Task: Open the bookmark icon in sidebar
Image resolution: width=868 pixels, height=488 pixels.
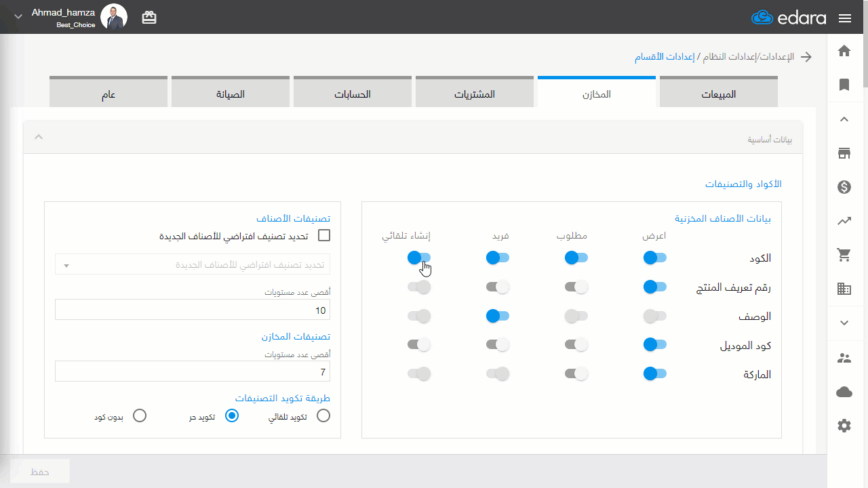Action: click(x=844, y=85)
